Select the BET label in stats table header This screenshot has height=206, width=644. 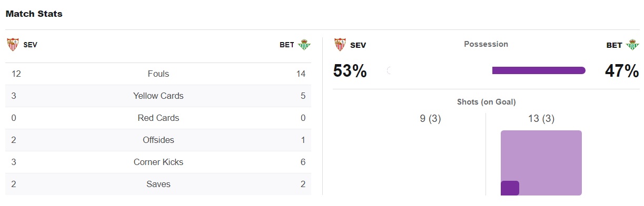[x=287, y=45]
